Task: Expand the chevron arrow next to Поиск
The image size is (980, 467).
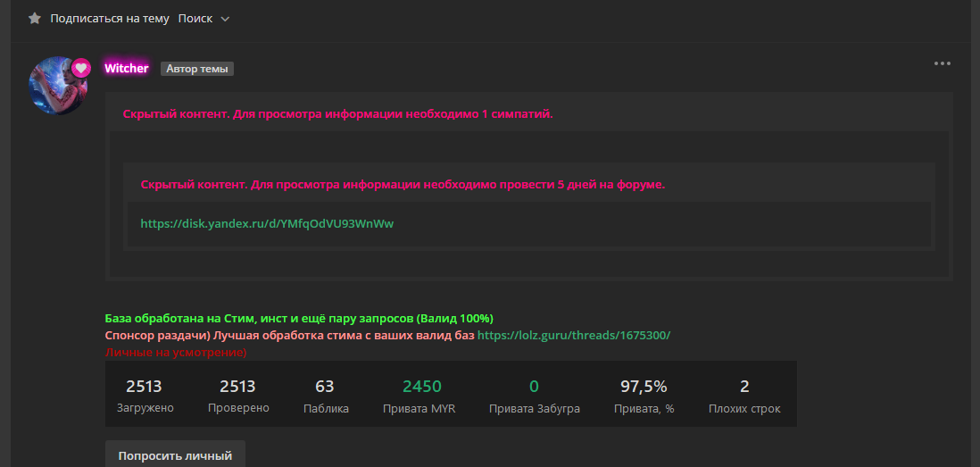Action: coord(225,19)
